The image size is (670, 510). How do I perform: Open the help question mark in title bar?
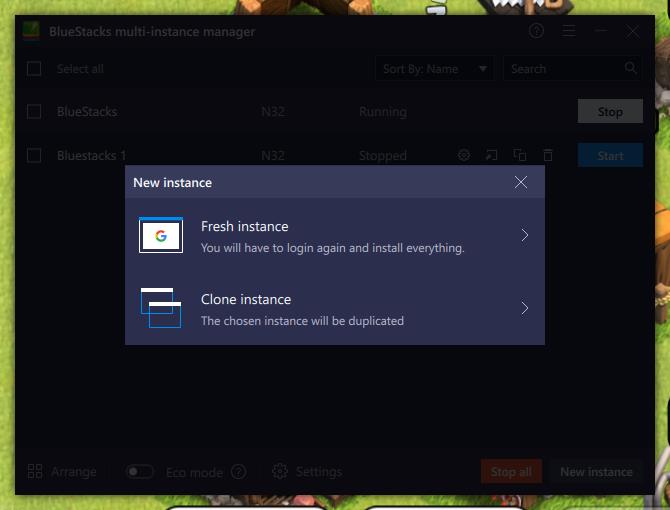537,31
